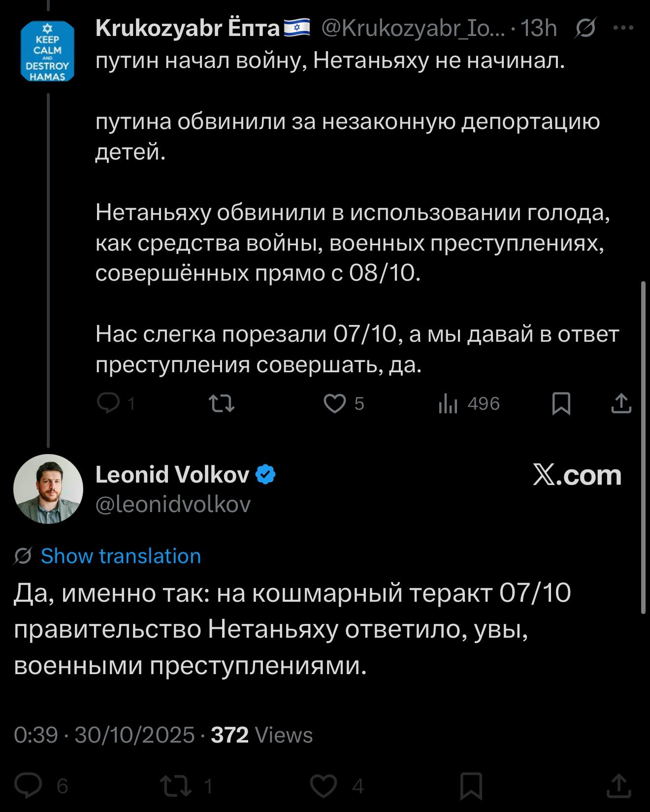Retweet Leonid Volkov's post

coord(176,785)
